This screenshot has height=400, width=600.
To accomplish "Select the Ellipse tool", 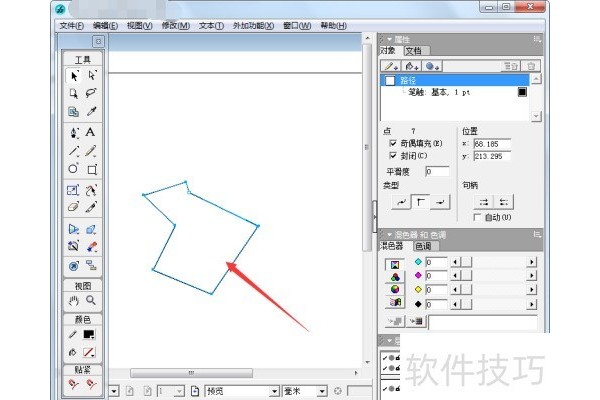I will (73, 169).
